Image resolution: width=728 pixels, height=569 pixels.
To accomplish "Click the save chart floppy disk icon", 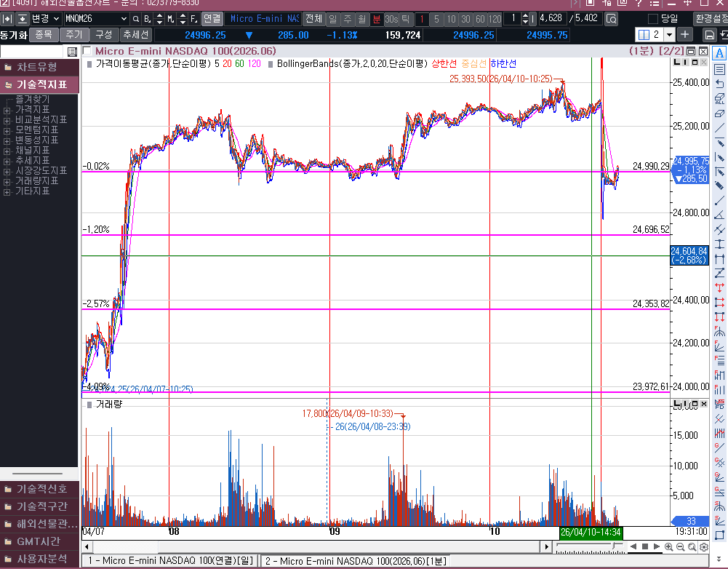I will tap(709, 35).
